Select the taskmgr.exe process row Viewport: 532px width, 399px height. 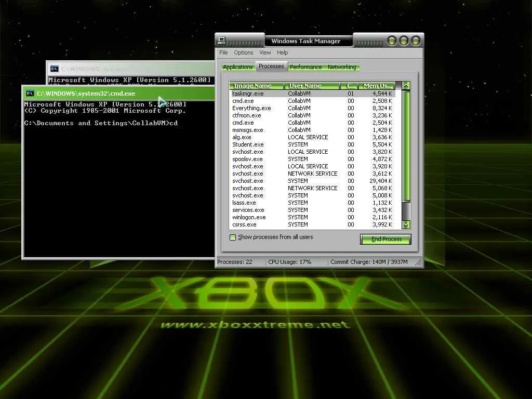tap(312, 94)
